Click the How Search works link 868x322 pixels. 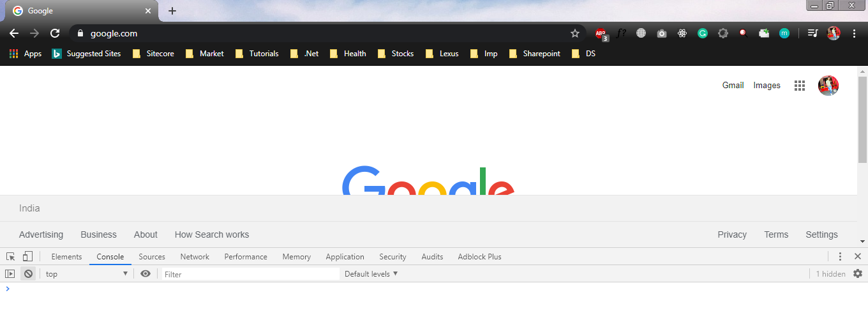(212, 234)
